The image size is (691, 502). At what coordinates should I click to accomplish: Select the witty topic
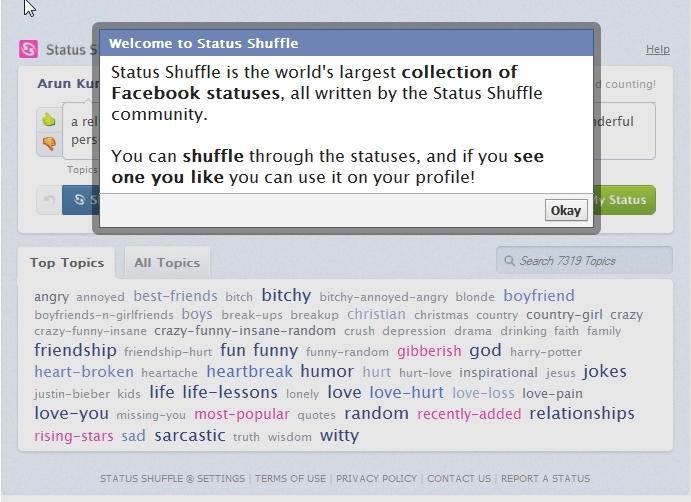click(339, 435)
